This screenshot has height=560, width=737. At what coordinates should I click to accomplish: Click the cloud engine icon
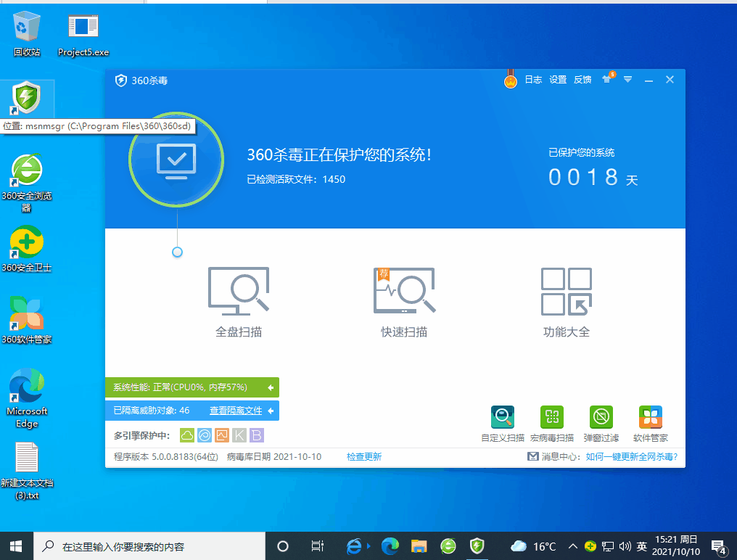pyautogui.click(x=187, y=435)
